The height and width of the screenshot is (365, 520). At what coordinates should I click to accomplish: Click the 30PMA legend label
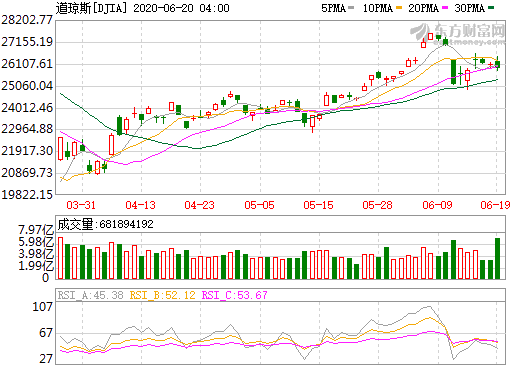469,8
